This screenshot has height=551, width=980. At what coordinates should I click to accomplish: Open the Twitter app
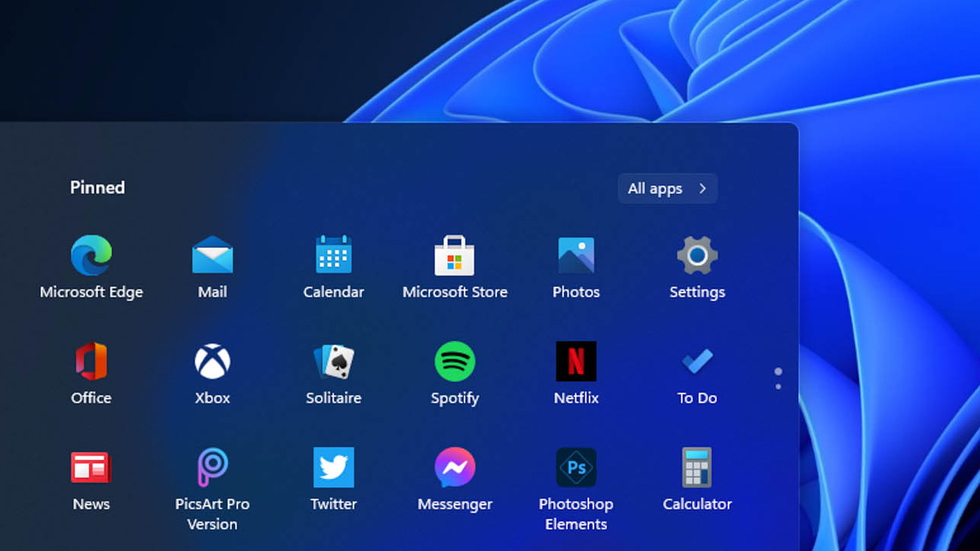pos(333,468)
